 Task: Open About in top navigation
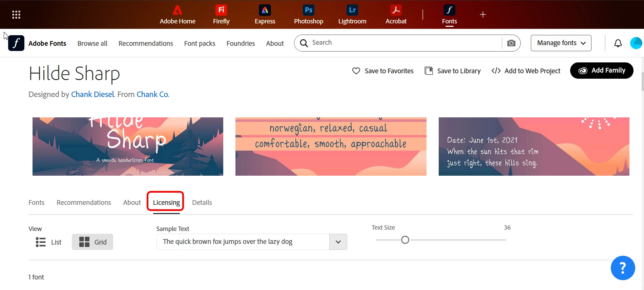pyautogui.click(x=275, y=43)
